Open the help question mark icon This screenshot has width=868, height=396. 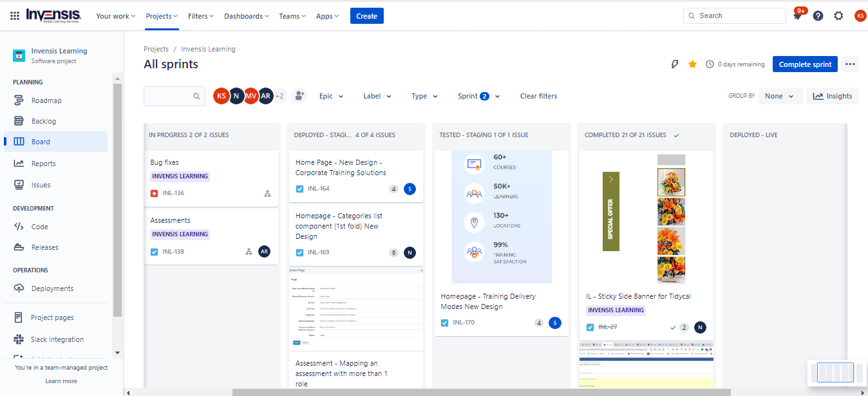818,15
